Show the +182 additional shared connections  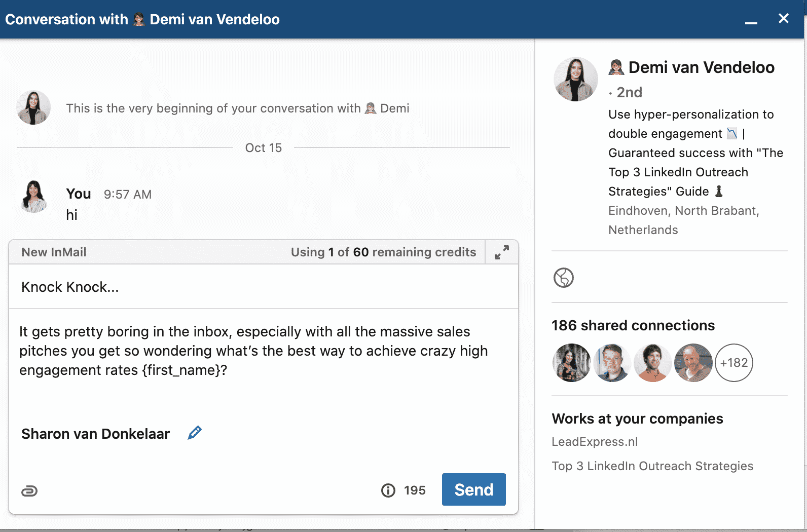pos(734,363)
